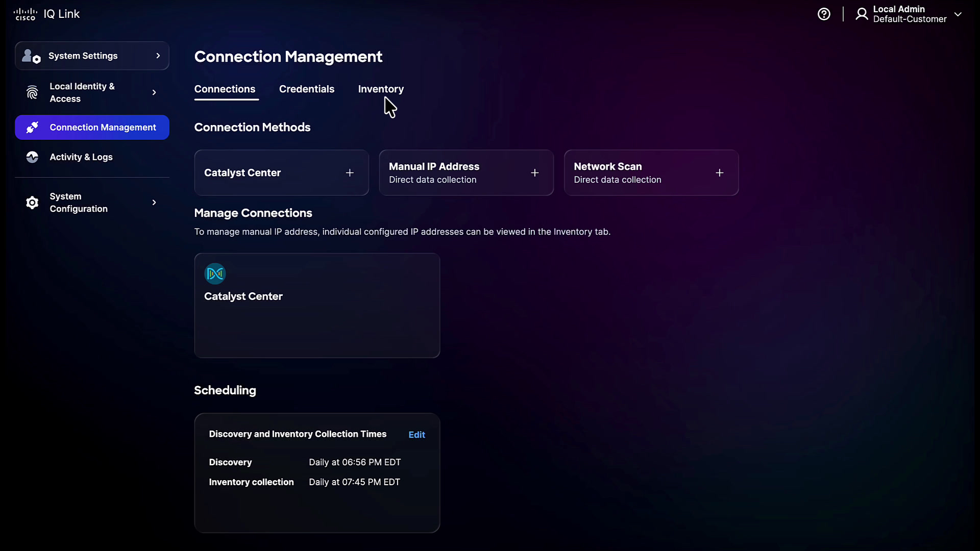The height and width of the screenshot is (551, 980).
Task: Add Catalyst Center connection with plus icon
Action: coord(350,173)
